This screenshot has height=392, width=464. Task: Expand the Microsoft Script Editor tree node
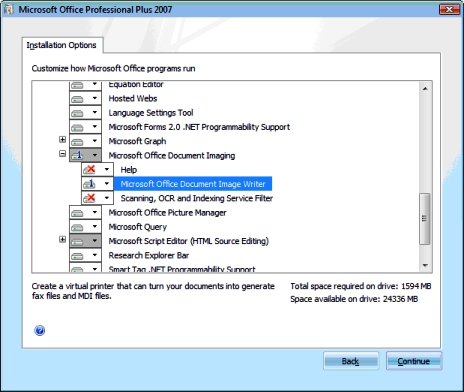[x=62, y=240]
